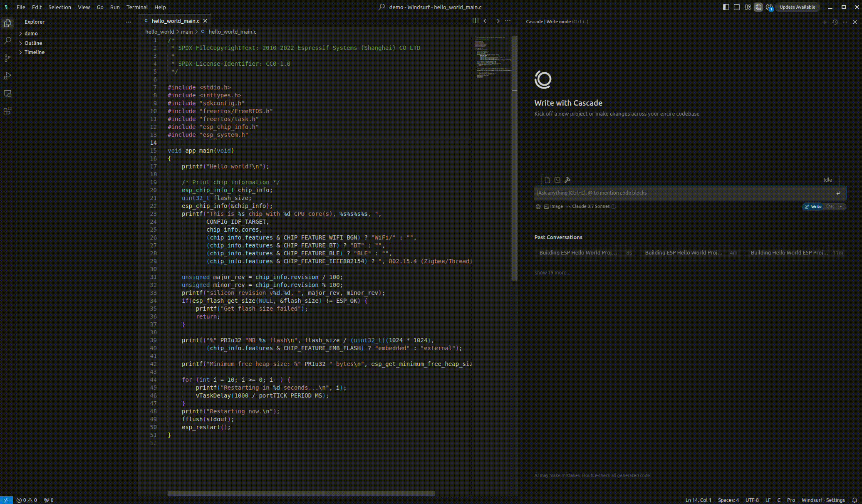Click the @ mention icon below input
862x504 pixels.
538,207
